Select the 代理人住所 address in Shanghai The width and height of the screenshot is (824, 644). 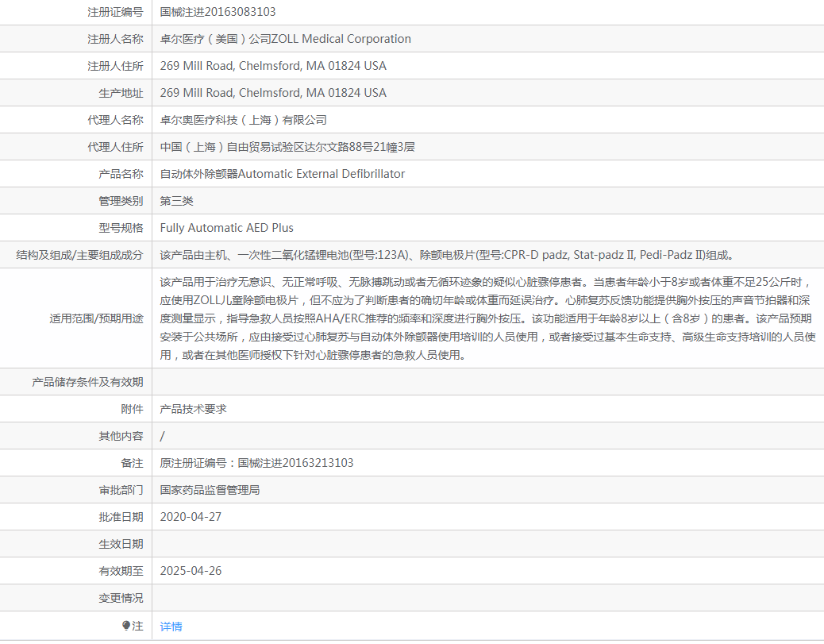click(x=287, y=147)
